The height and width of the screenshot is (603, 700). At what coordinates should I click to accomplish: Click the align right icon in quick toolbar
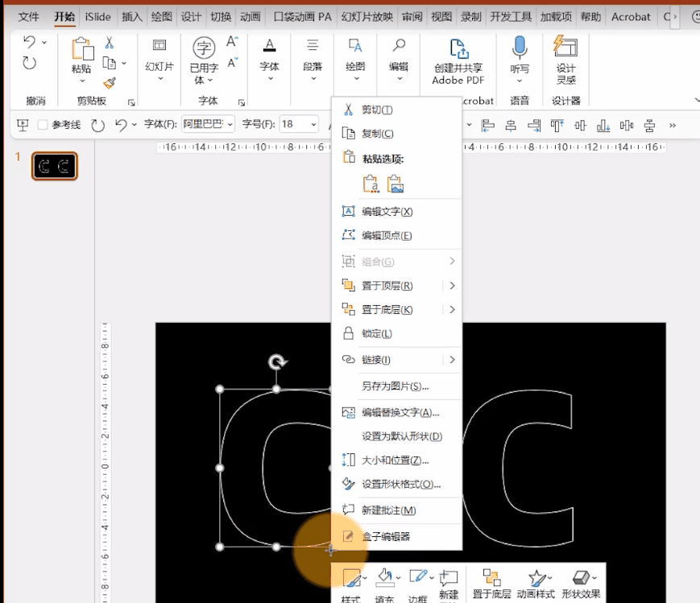[x=534, y=126]
